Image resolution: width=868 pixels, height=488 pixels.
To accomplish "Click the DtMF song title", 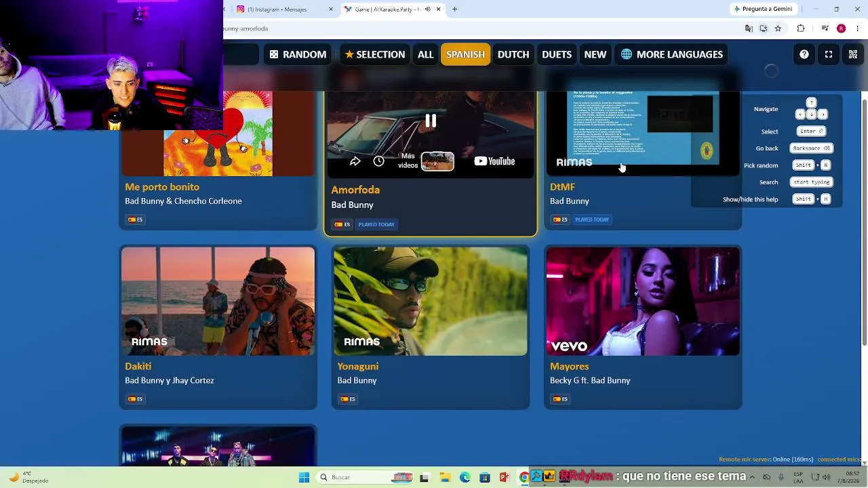I will point(562,186).
